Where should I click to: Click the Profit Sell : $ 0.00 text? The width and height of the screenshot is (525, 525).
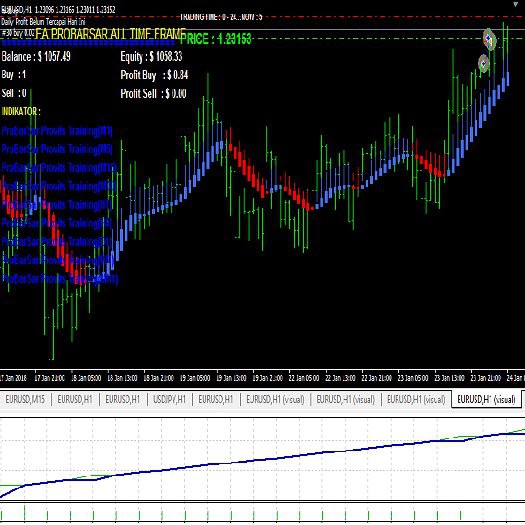click(153, 93)
